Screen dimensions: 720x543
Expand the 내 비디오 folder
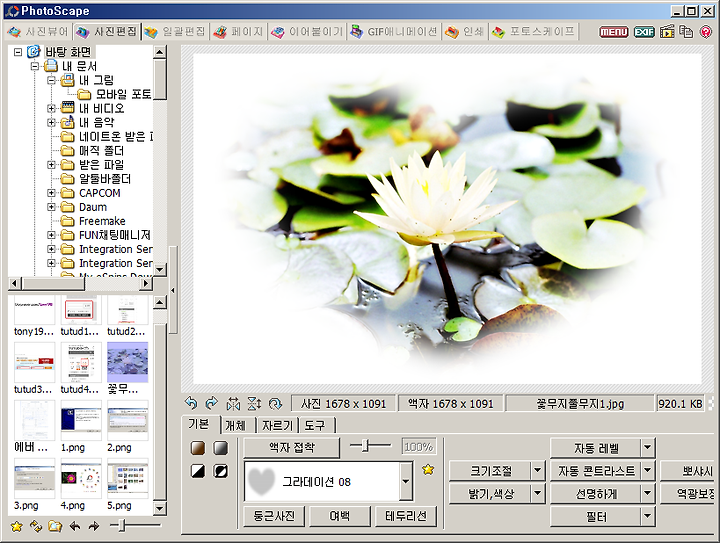(x=51, y=108)
